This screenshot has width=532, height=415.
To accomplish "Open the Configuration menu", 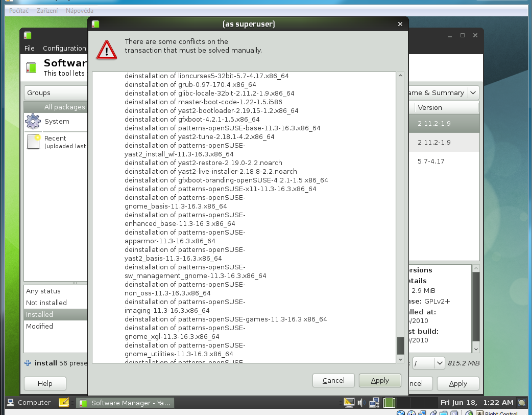I will [x=64, y=48].
